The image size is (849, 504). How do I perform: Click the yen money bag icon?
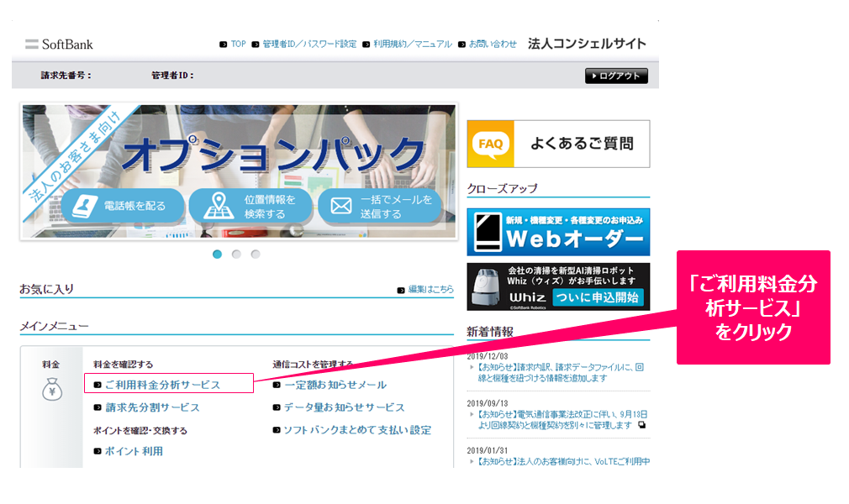52,389
